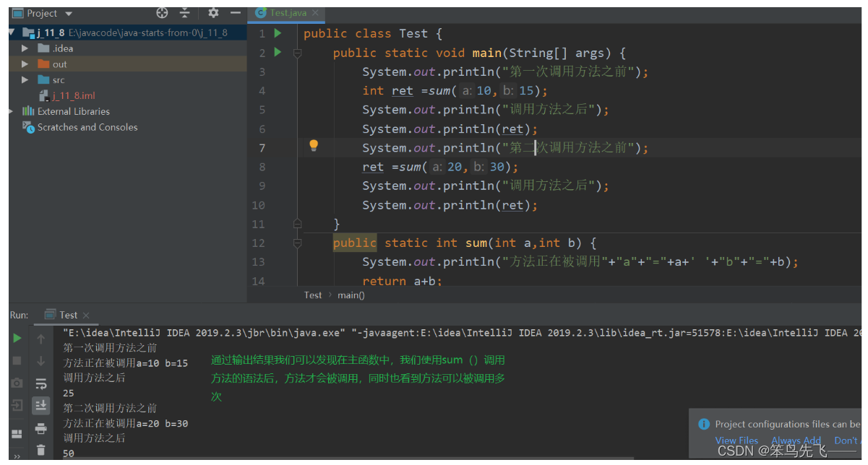This screenshot has height=465, width=868.
Task: Close the Test run tab
Action: point(86,316)
